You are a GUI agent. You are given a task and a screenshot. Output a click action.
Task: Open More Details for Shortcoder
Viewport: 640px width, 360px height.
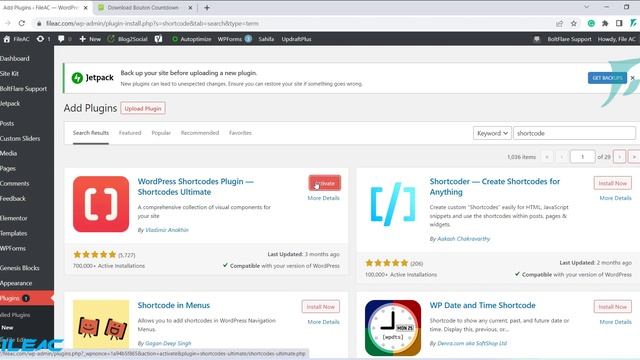pos(615,198)
